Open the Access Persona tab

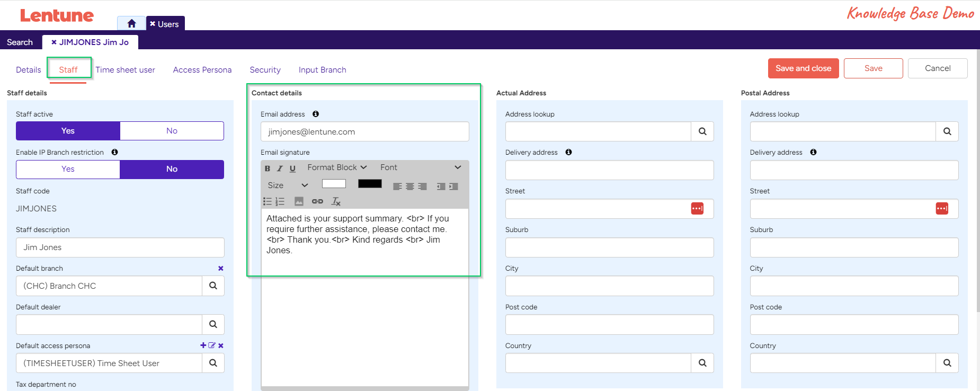pos(202,70)
